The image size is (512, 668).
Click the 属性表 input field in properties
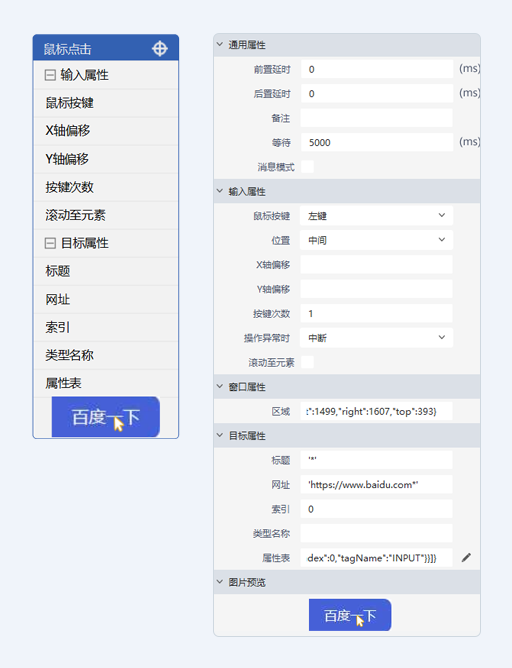[377, 558]
